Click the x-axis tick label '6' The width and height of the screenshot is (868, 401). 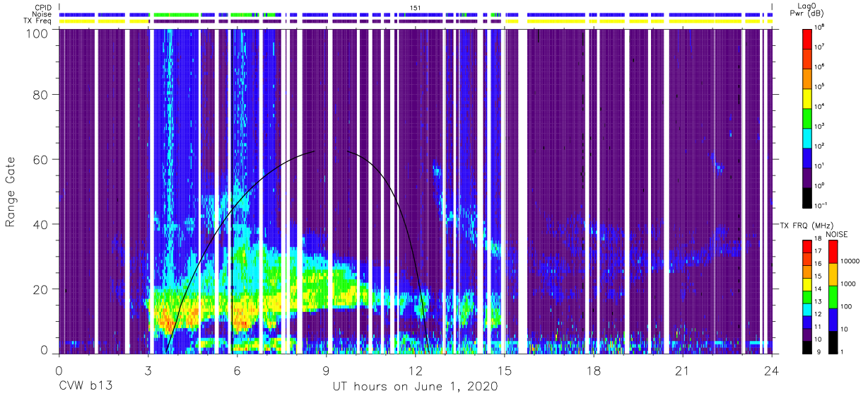click(x=237, y=370)
